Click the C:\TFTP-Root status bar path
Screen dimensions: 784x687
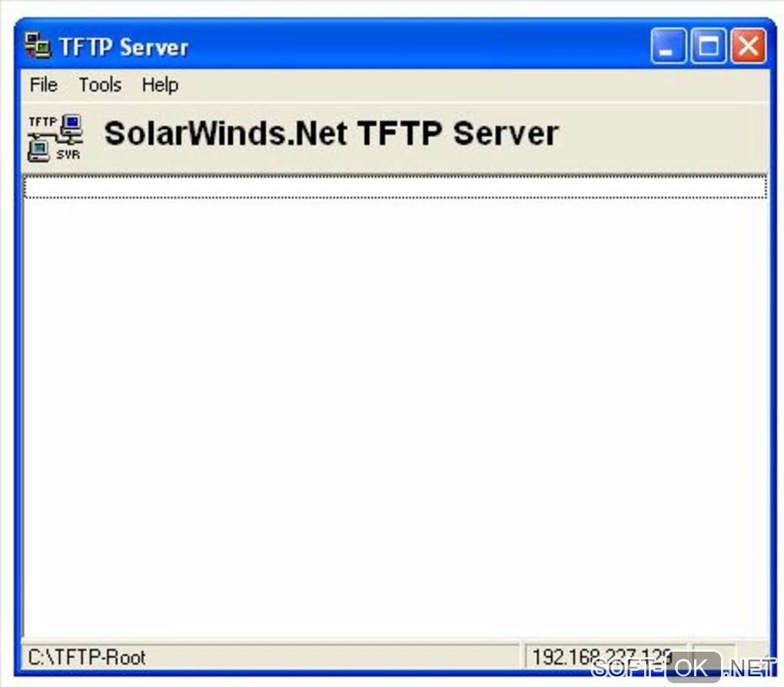(87, 657)
